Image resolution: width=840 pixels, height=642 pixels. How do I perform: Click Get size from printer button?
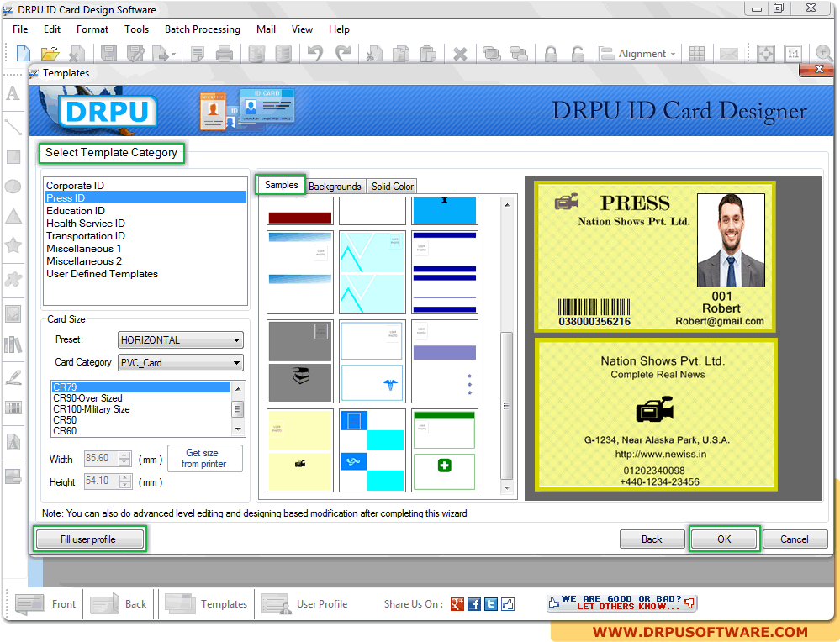coord(204,458)
